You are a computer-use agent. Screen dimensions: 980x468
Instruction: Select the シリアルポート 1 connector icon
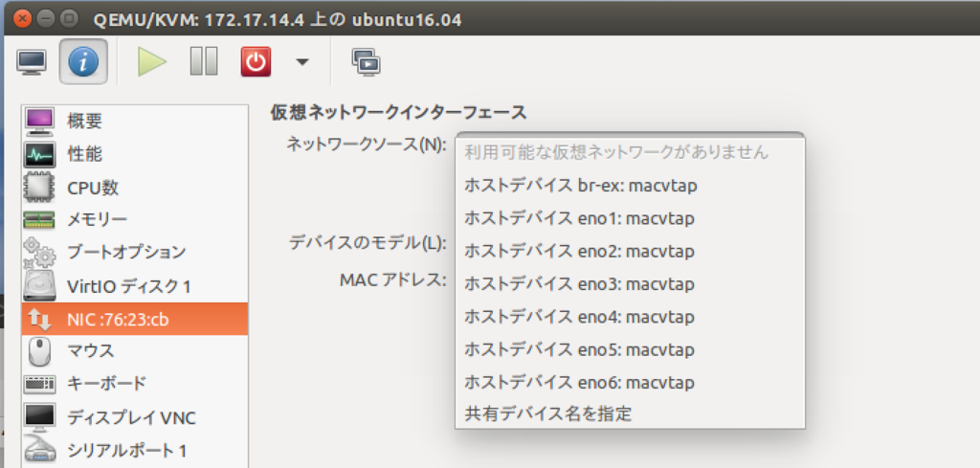click(40, 450)
